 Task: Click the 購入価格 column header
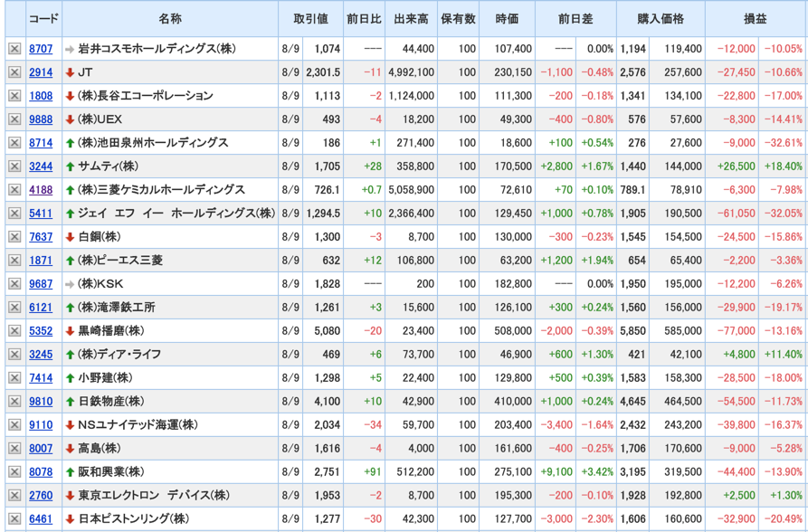pyautogui.click(x=661, y=19)
